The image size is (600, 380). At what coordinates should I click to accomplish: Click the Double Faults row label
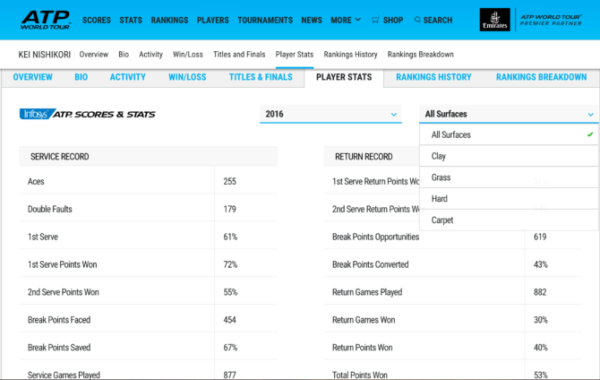50,209
